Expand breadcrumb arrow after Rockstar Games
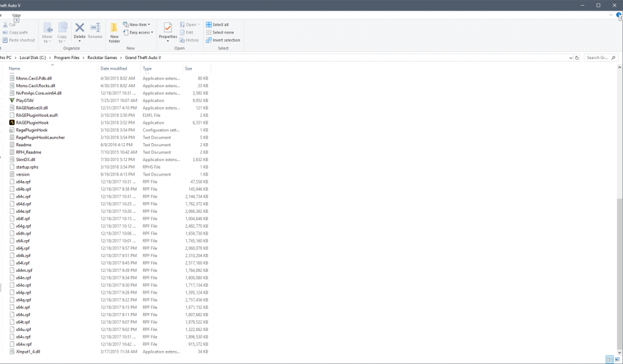The height and width of the screenshot is (364, 623). tap(121, 58)
